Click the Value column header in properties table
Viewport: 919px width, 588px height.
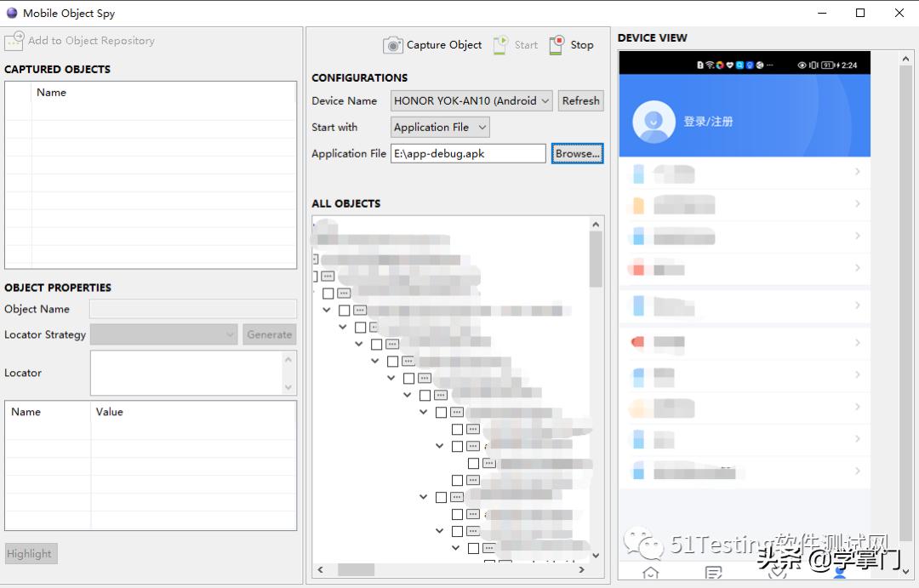tap(110, 412)
